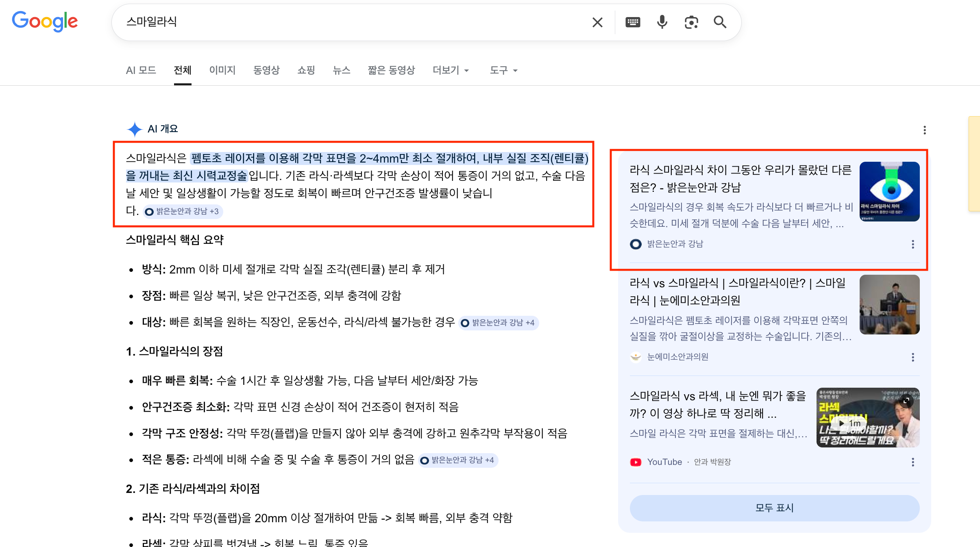This screenshot has height=547, width=980.
Task: Click the 장점: 빠른 일상 복귀 bullet
Action: tap(271, 296)
